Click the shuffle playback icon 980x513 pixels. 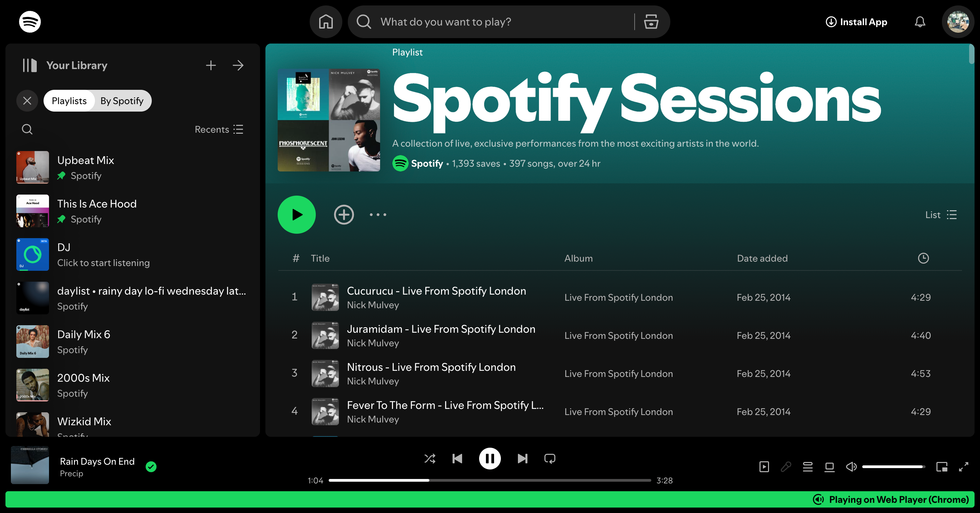[428, 459]
